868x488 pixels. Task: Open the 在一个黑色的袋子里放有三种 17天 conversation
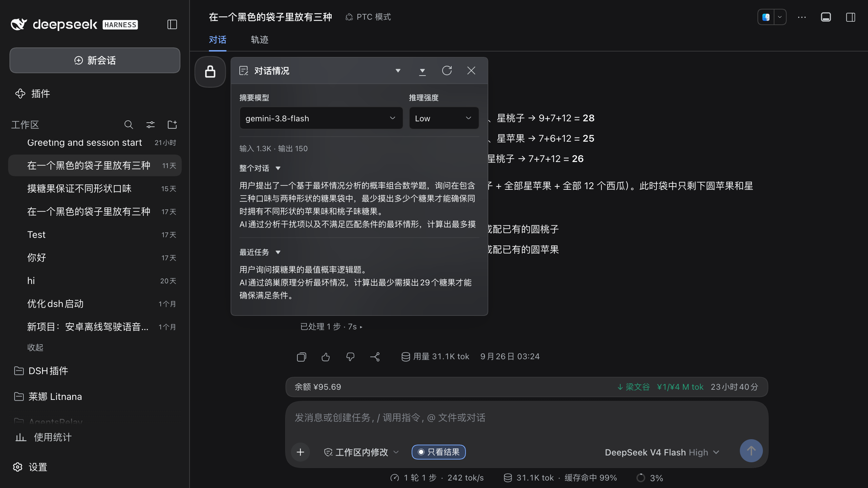pos(95,211)
